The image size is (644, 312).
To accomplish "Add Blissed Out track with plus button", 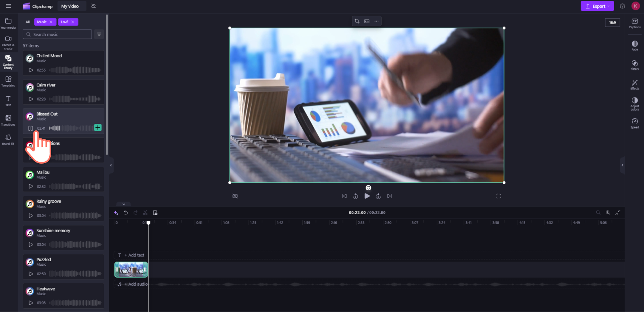I will (x=98, y=127).
